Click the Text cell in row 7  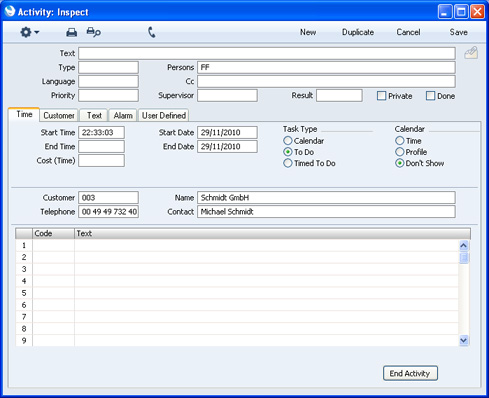point(266,317)
